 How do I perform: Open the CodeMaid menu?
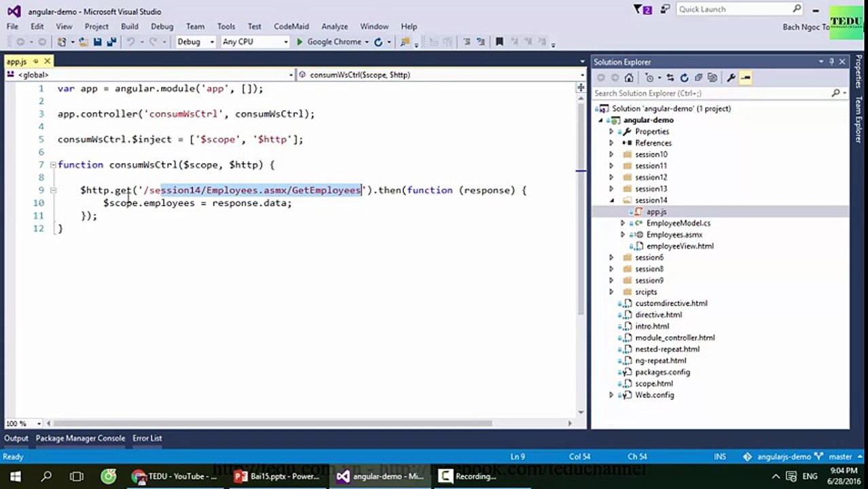click(x=291, y=26)
